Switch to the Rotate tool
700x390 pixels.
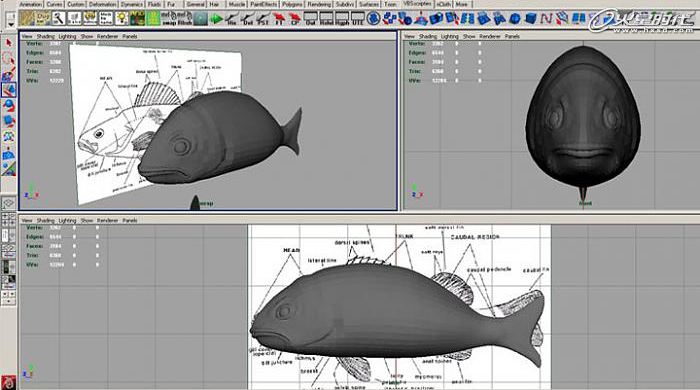8,105
